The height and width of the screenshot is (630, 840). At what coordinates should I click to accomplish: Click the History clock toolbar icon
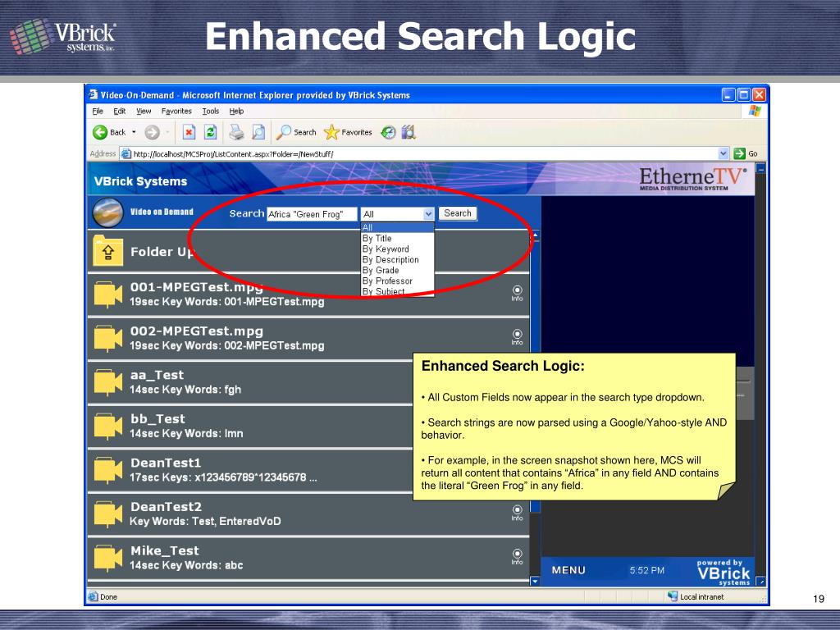(x=388, y=132)
